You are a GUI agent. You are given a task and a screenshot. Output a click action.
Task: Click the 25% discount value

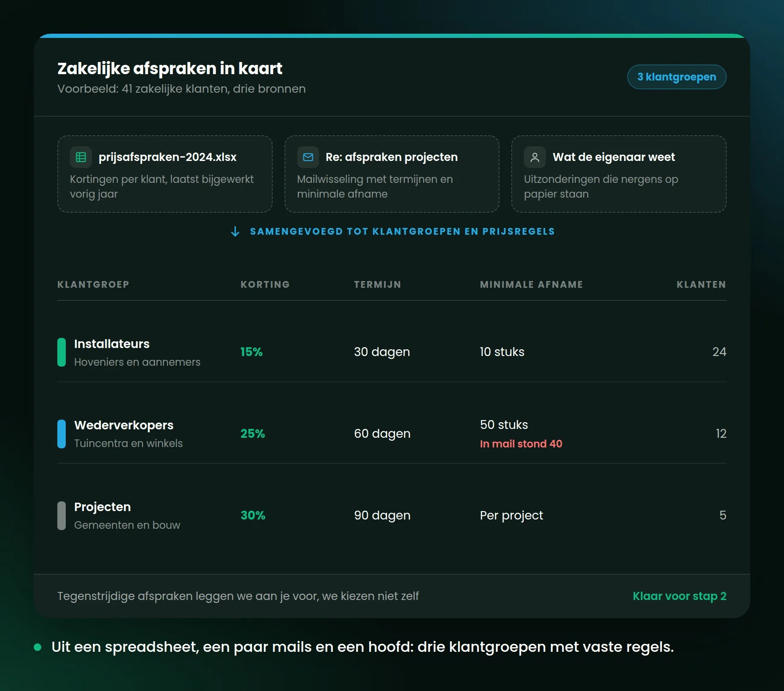click(252, 434)
